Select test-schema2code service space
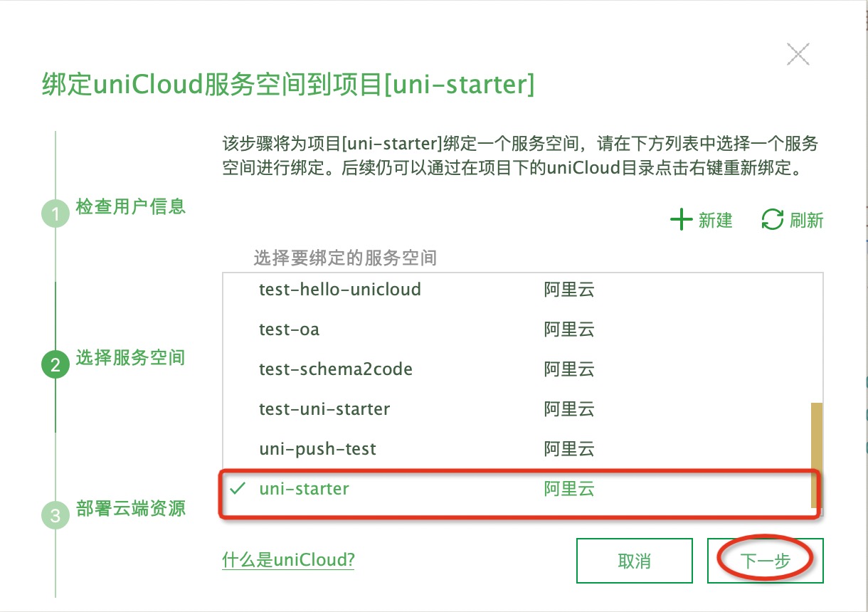Viewport: 868px width, 612px height. (522, 369)
